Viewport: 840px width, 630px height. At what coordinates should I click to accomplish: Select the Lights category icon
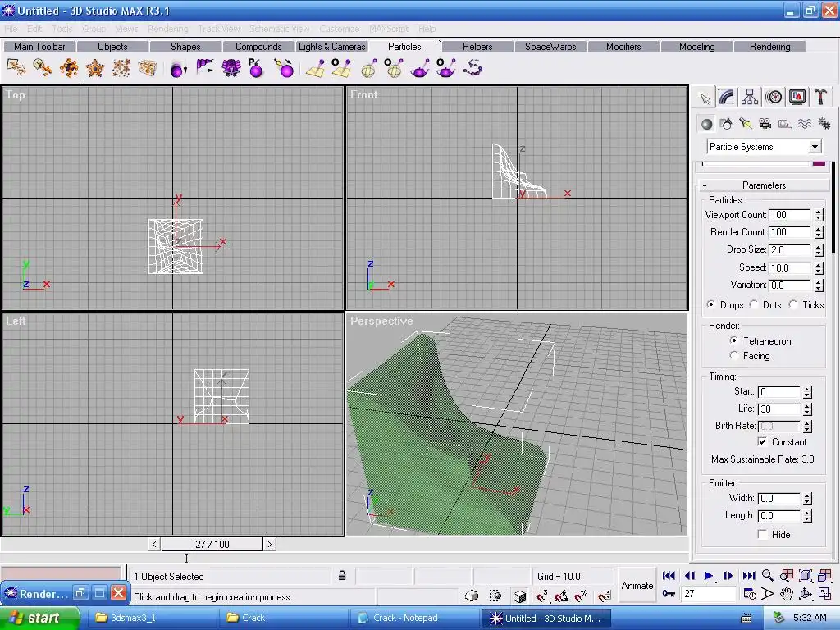(745, 124)
